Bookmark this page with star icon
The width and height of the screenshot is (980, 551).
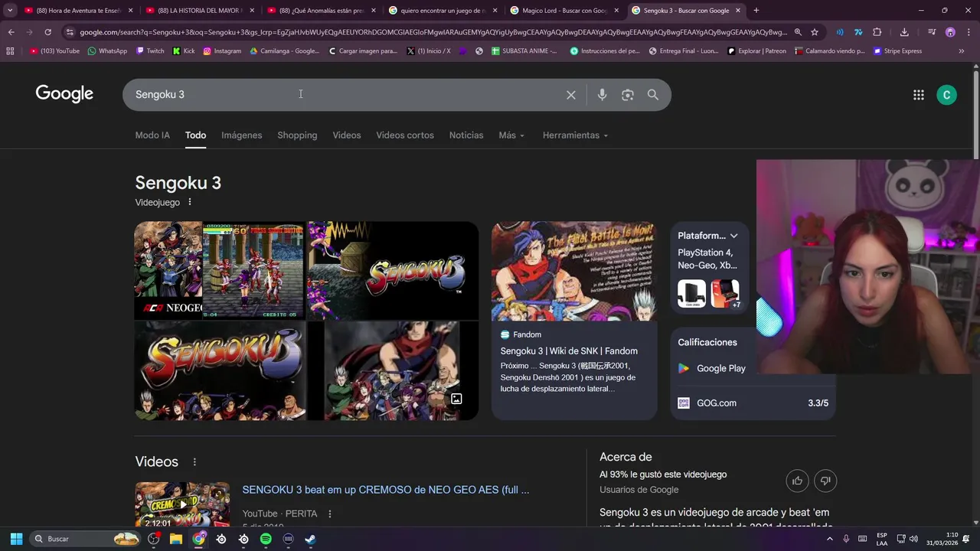(815, 32)
